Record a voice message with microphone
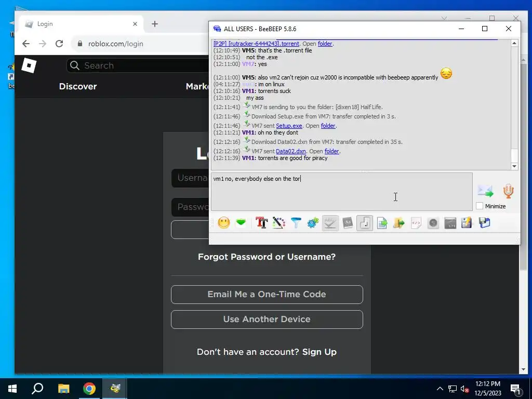The image size is (532, 399). [x=508, y=191]
